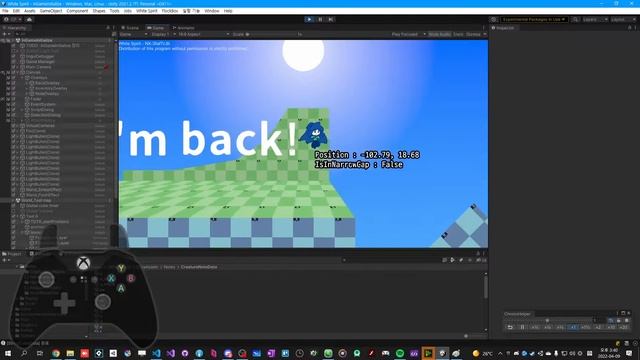
Task: Open Spotify from the taskbar
Action: click(400, 353)
